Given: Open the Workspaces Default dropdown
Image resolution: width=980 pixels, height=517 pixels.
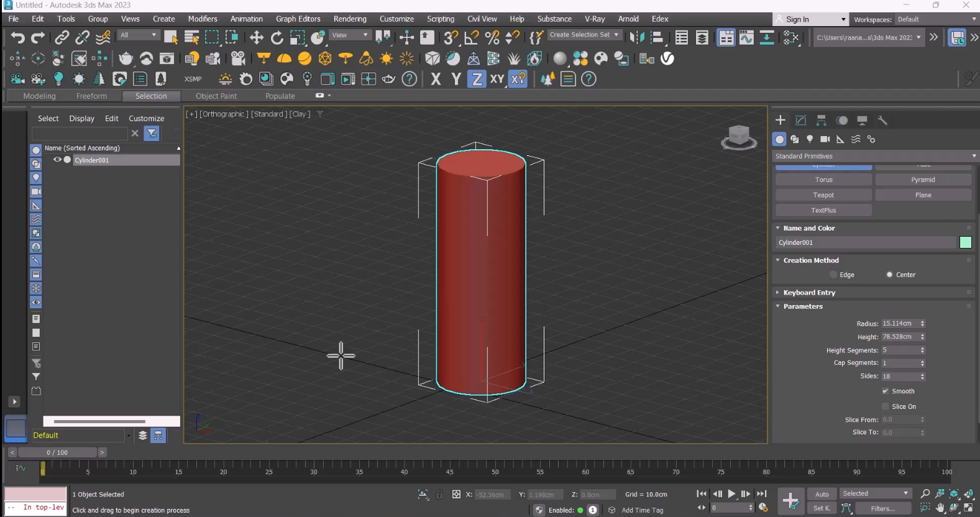Looking at the screenshot, I should (x=936, y=19).
